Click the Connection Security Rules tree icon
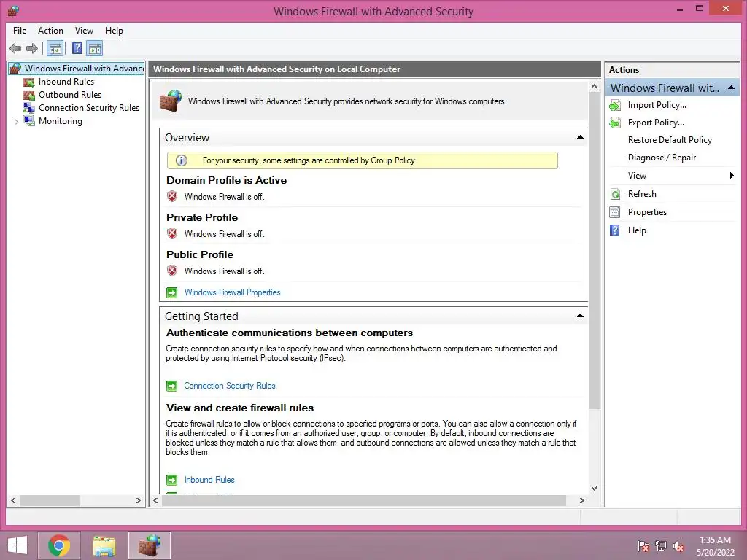The width and height of the screenshot is (747, 560). 29,108
